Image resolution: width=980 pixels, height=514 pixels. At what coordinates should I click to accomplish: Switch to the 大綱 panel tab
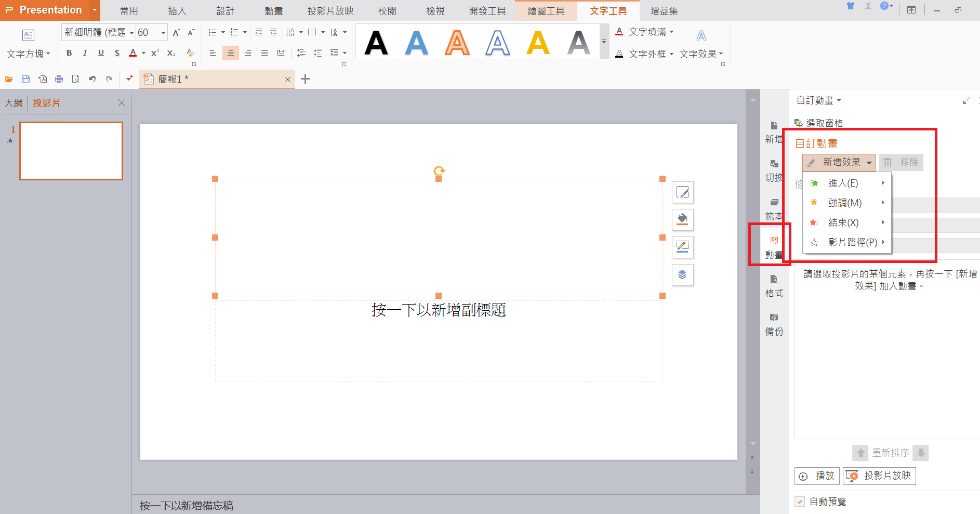(x=14, y=103)
